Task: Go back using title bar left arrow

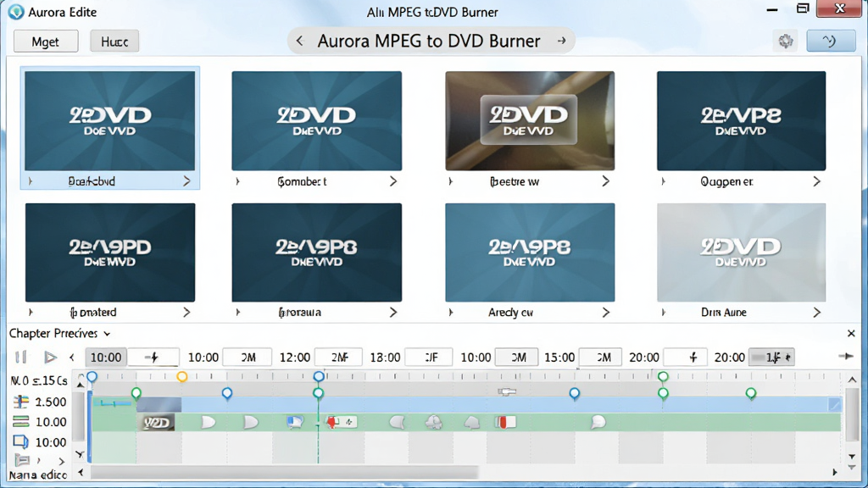Action: tap(300, 41)
